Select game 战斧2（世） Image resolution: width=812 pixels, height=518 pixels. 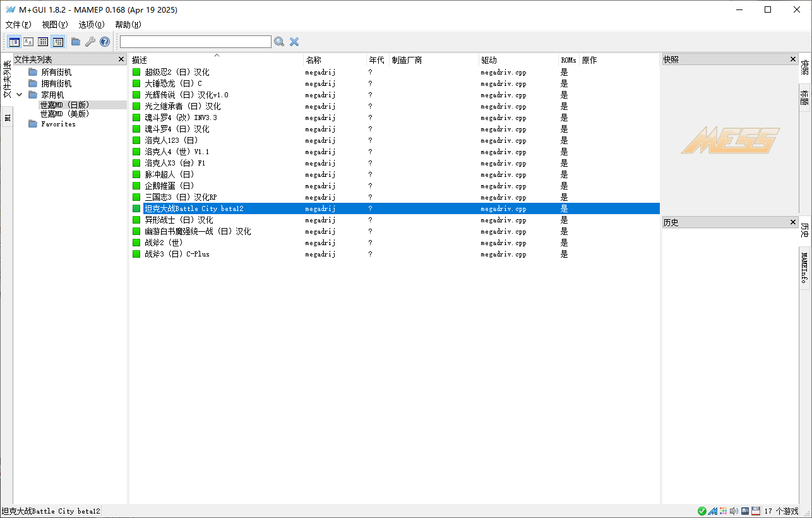point(164,243)
